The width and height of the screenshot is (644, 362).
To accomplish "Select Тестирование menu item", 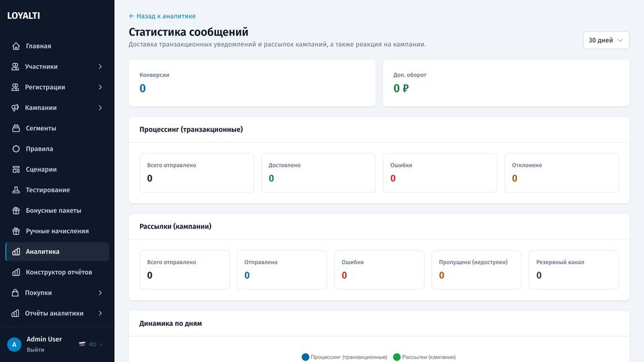I will coord(57,190).
